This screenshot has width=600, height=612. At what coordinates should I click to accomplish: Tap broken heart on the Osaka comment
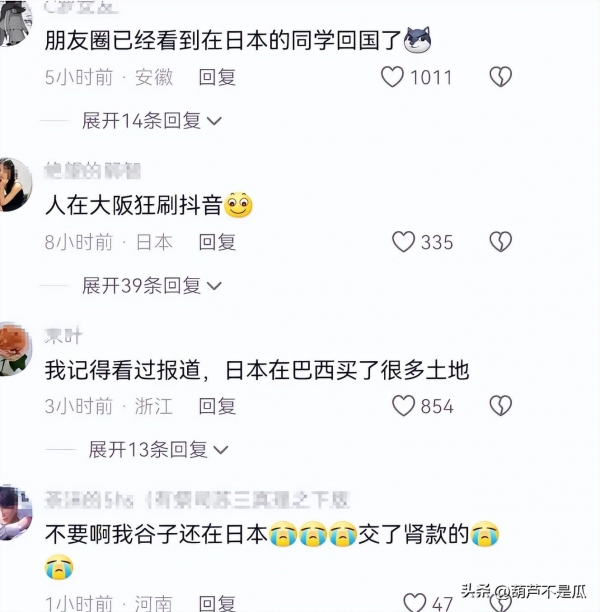point(500,242)
